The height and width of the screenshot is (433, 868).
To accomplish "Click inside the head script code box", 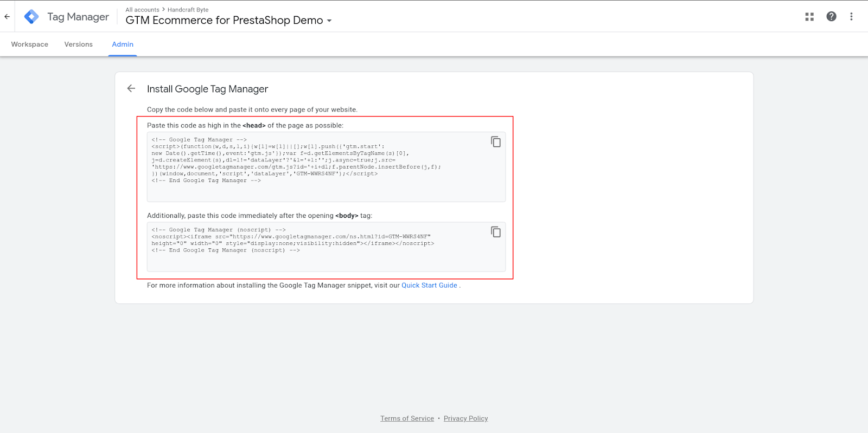I will (326, 167).
